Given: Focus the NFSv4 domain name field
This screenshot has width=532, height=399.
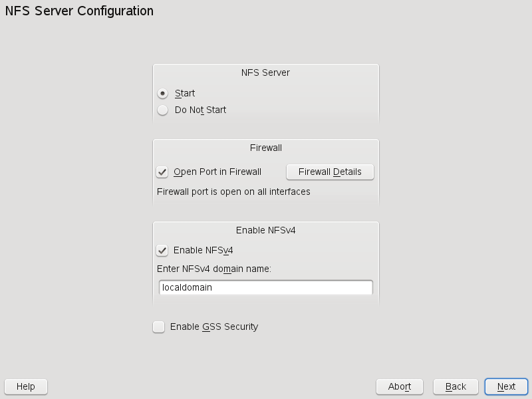Looking at the screenshot, I should tap(266, 288).
